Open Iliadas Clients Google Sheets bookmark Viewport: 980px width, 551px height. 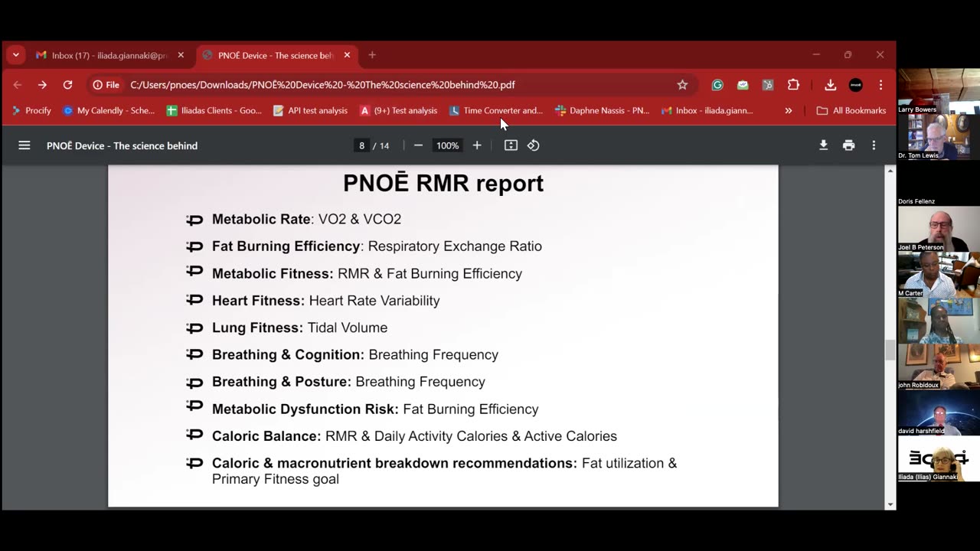click(214, 110)
